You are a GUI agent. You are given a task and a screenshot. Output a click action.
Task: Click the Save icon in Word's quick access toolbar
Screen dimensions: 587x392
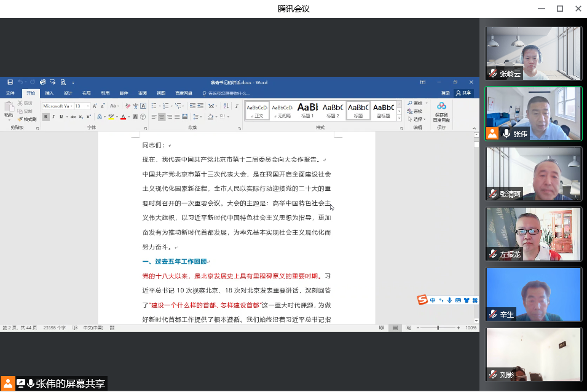click(x=10, y=82)
